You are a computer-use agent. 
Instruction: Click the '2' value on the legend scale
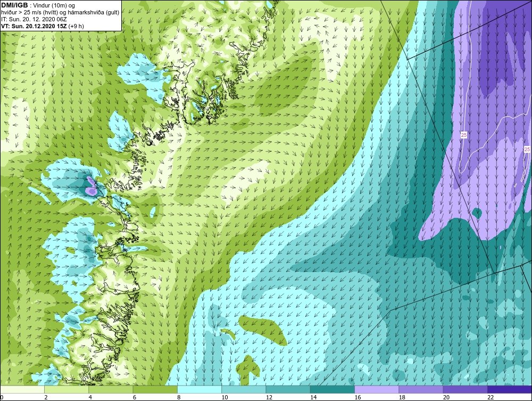pyautogui.click(x=46, y=397)
